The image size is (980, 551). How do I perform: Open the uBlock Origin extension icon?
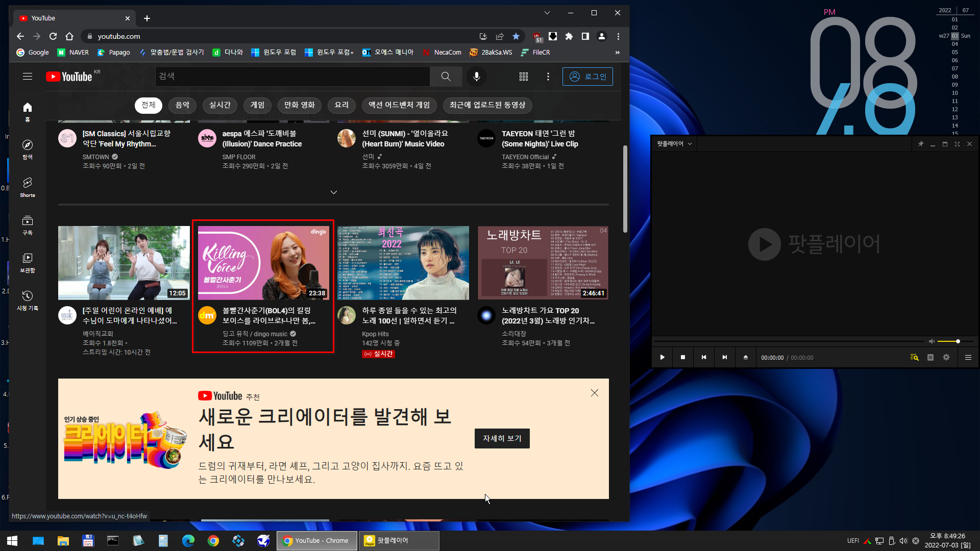click(x=537, y=37)
